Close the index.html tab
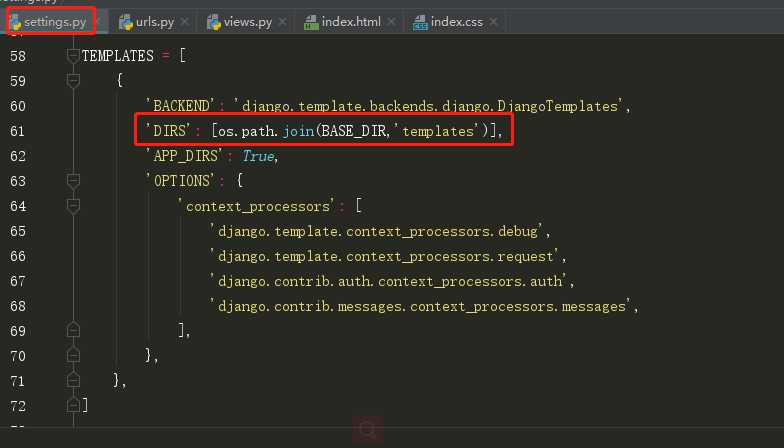The width and height of the screenshot is (784, 448). pos(392,22)
